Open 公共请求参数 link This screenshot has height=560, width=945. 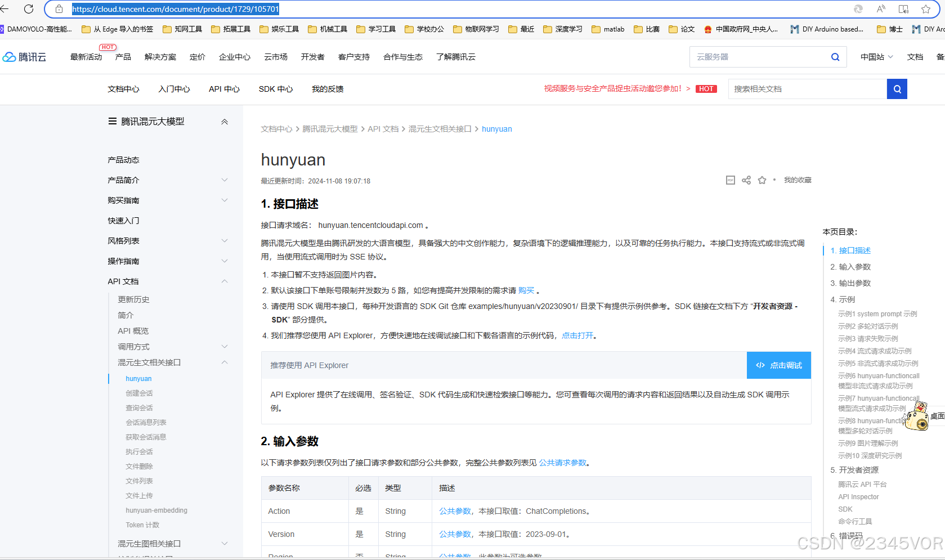(563, 463)
